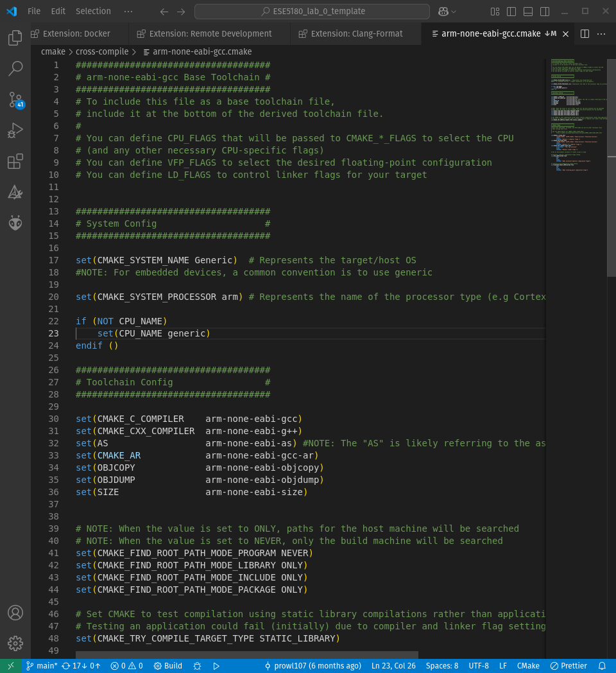The width and height of the screenshot is (616, 673).
Task: Toggle the bottom panel layout button
Action: 527,12
